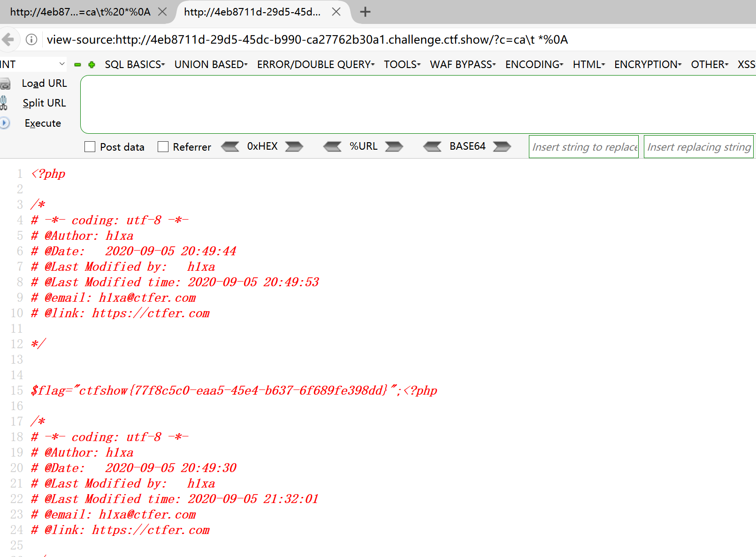This screenshot has height=557, width=756.
Task: Open WAF BYPASS dropdown menu
Action: coord(463,64)
